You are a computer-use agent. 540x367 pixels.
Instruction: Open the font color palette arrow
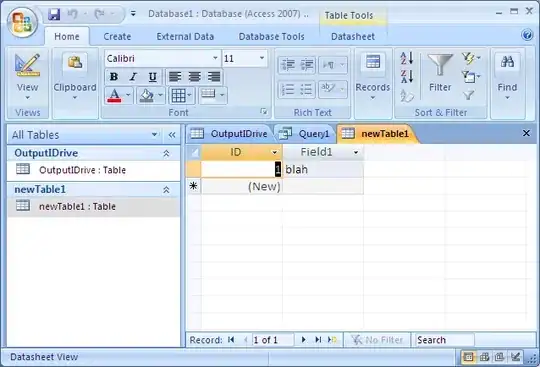click(x=128, y=95)
